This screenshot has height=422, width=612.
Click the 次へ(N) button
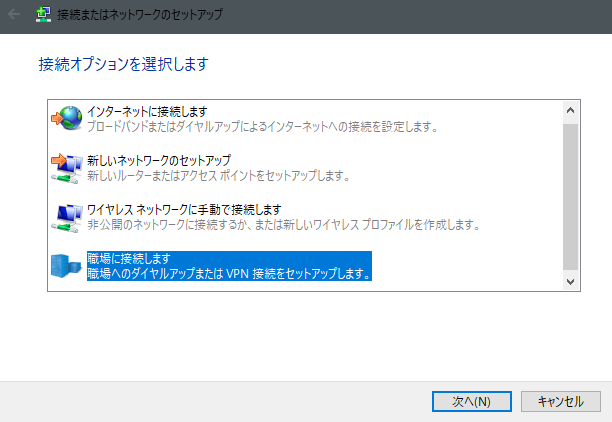(471, 401)
